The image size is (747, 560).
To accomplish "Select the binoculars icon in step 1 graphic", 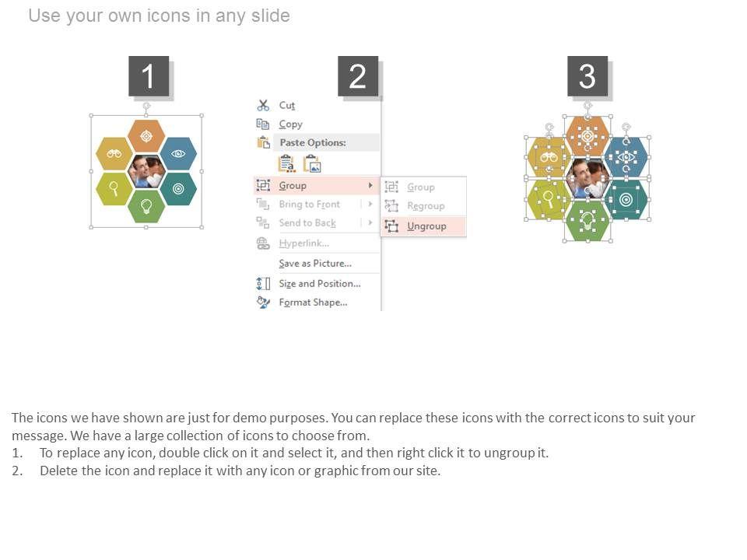I will 114,153.
